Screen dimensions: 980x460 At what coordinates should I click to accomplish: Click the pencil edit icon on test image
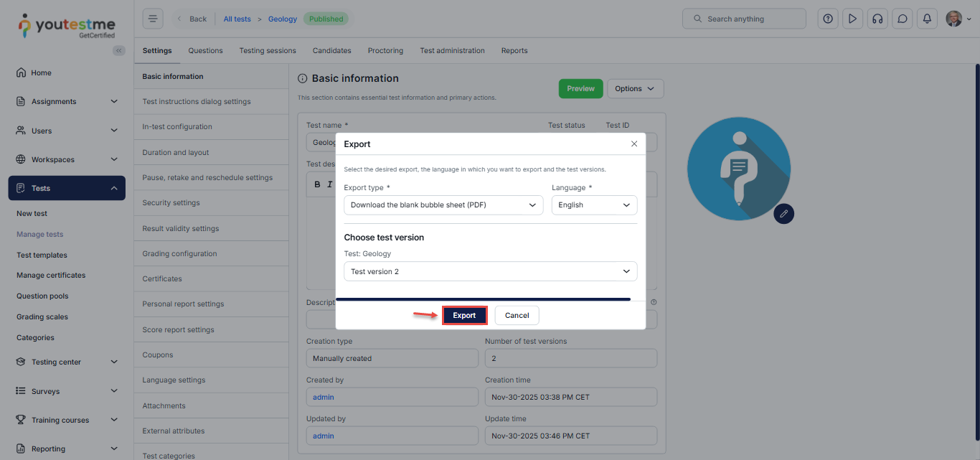pyautogui.click(x=784, y=214)
